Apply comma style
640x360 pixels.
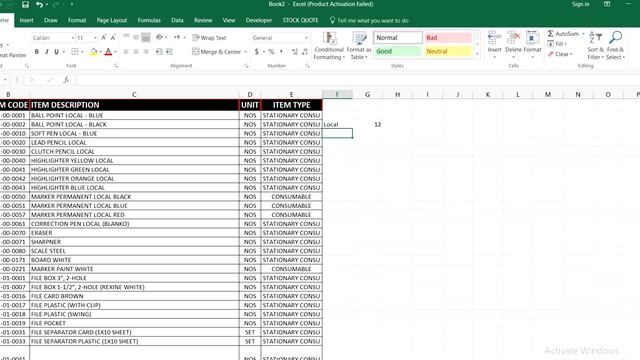pos(281,52)
